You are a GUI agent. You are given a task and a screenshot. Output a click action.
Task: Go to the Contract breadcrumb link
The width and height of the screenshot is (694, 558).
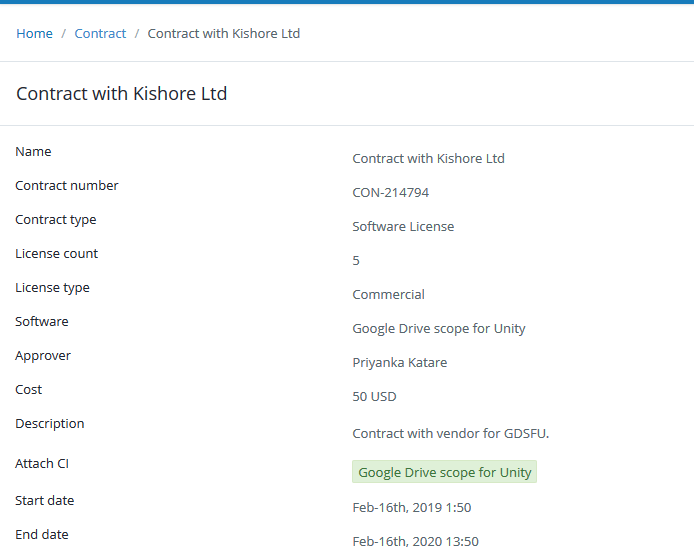click(x=100, y=34)
